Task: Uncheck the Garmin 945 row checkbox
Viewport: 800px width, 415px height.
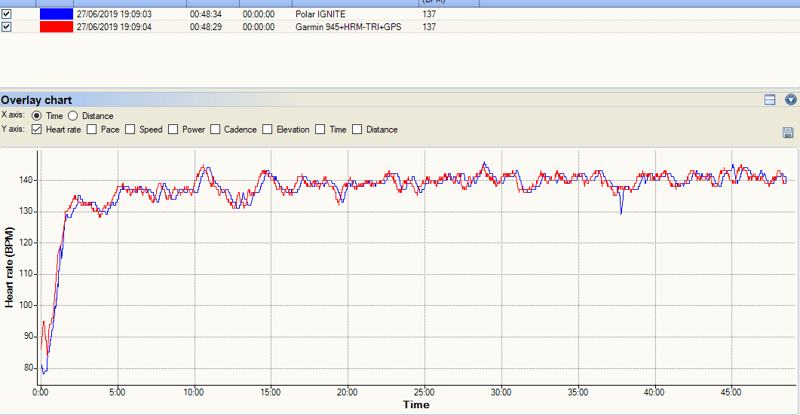Action: point(6,27)
